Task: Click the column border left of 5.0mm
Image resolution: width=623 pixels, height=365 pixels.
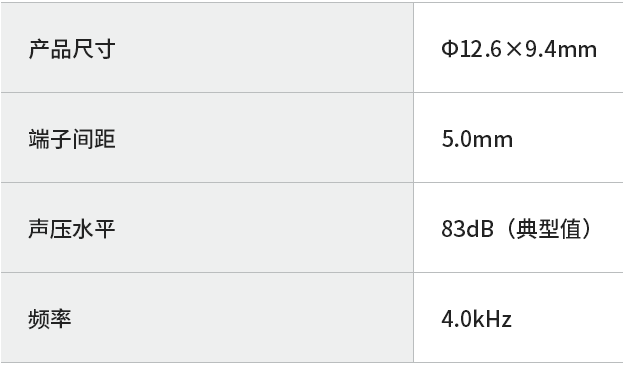Action: (x=413, y=138)
